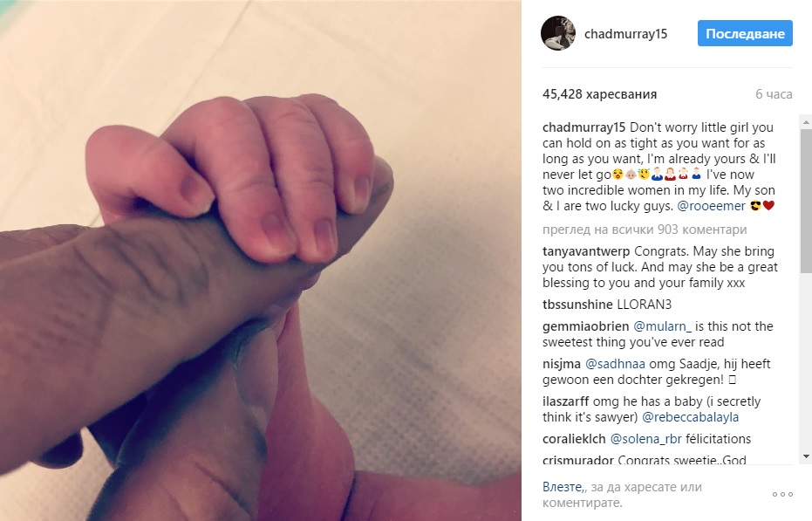The image size is (812, 521).
Task: Open the three-dots more options menu
Action: click(782, 495)
